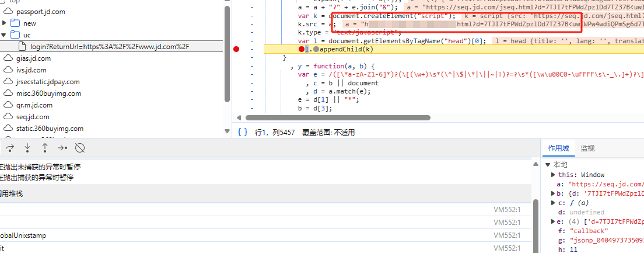Click the cloud icon beside qr.m.jd.com

click(9, 105)
